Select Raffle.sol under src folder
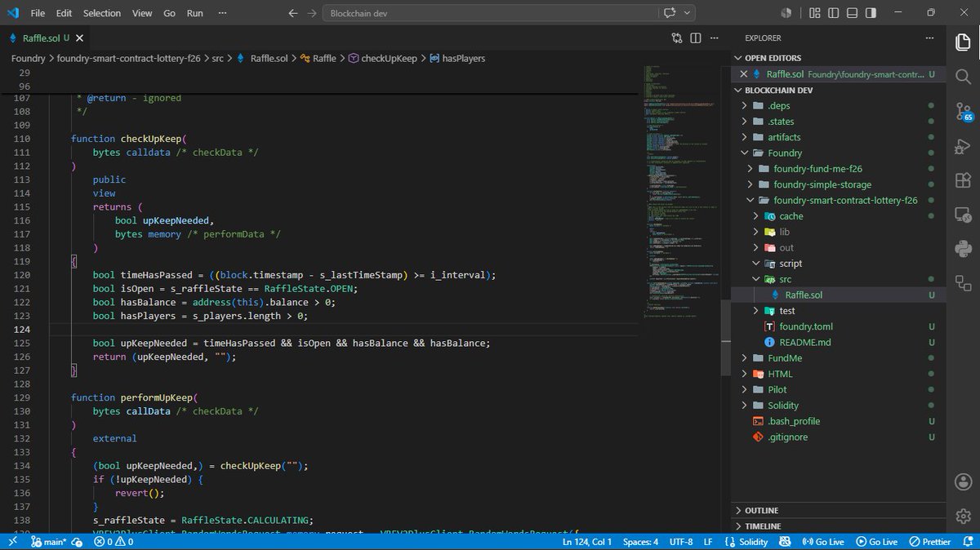Image resolution: width=980 pixels, height=550 pixels. tap(840, 295)
